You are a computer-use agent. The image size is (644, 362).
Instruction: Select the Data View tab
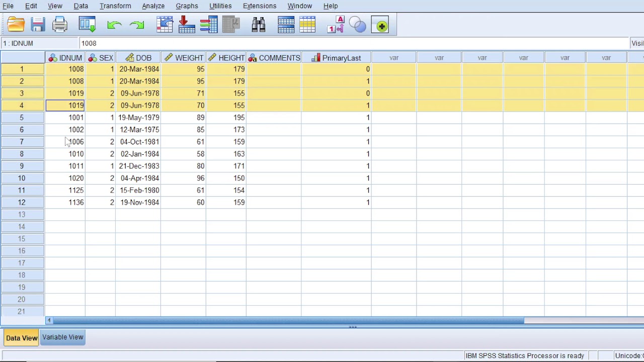pyautogui.click(x=22, y=338)
